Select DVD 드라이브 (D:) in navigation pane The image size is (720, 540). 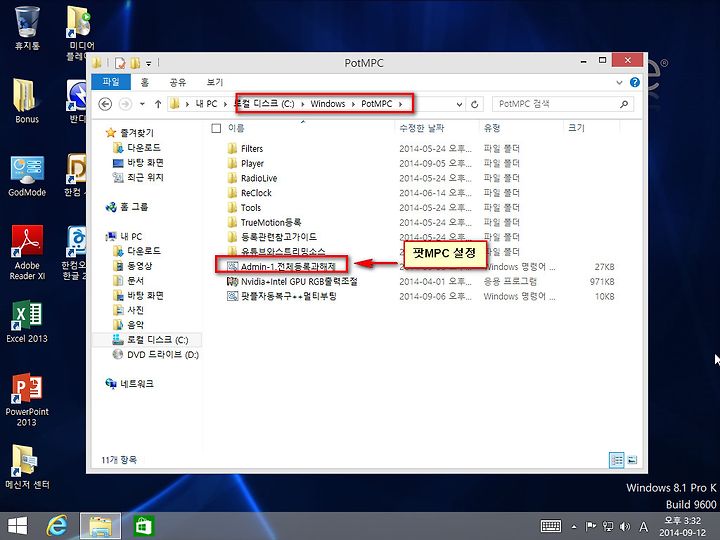pyautogui.click(x=156, y=354)
